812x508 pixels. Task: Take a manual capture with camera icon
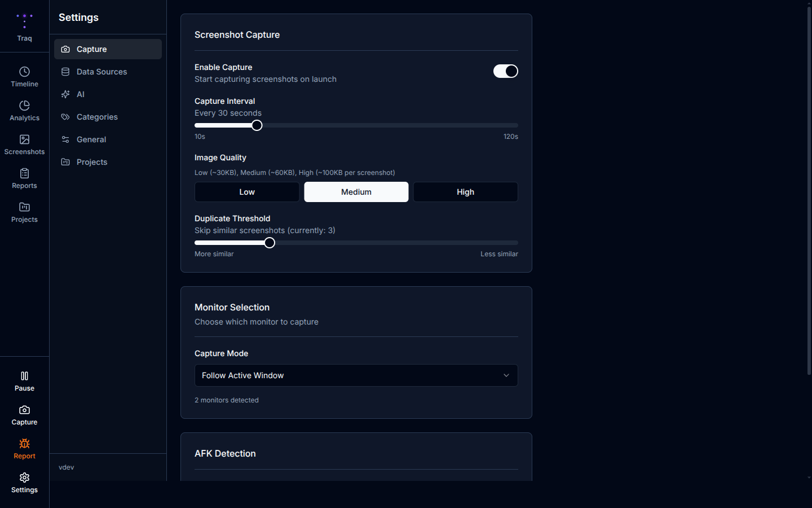tap(24, 410)
